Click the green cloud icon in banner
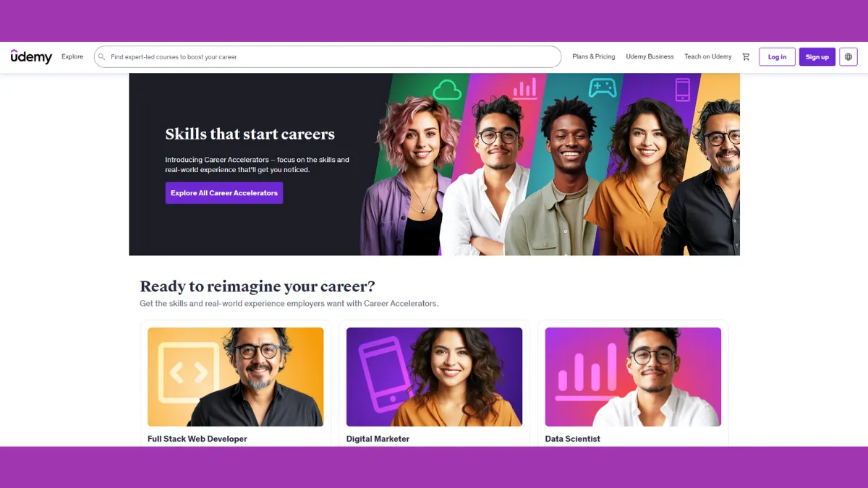 [x=447, y=90]
